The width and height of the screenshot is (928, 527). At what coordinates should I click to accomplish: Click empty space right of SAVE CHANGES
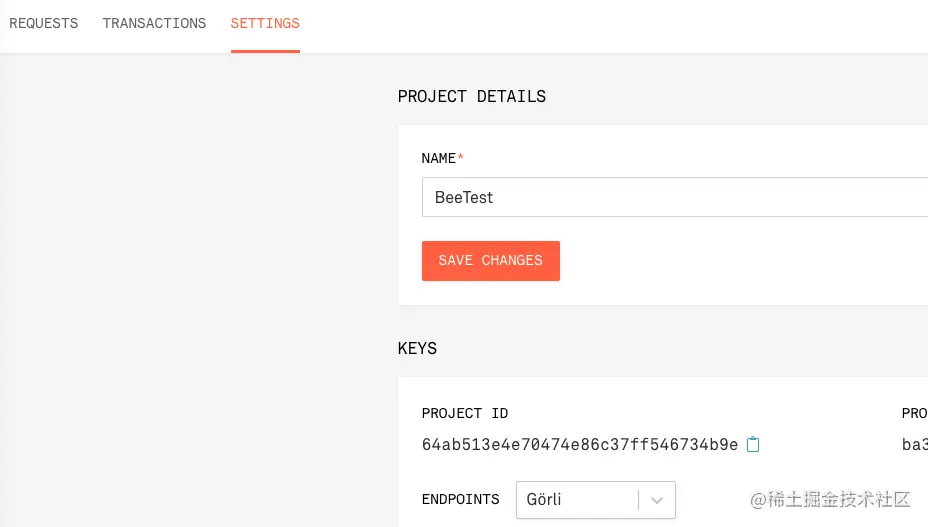coord(740,261)
